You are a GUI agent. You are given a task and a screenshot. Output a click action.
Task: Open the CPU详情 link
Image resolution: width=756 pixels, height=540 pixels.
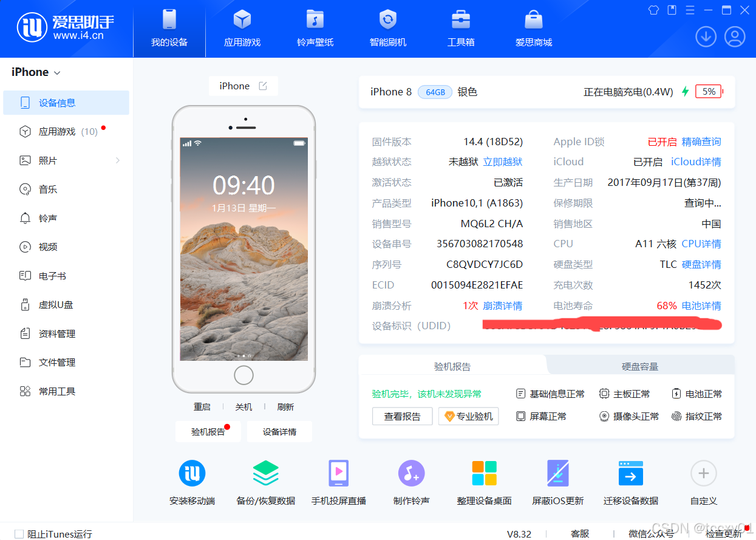pos(701,244)
